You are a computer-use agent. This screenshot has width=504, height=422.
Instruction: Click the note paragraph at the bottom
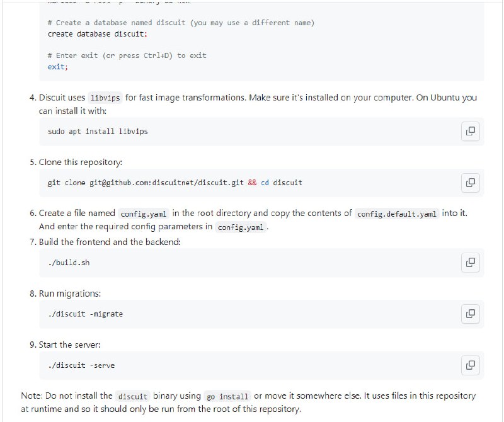[252, 402]
